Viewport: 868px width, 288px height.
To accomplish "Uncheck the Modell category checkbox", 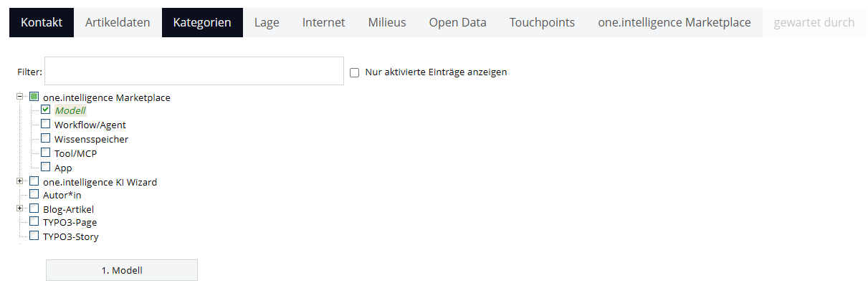I will click(46, 110).
